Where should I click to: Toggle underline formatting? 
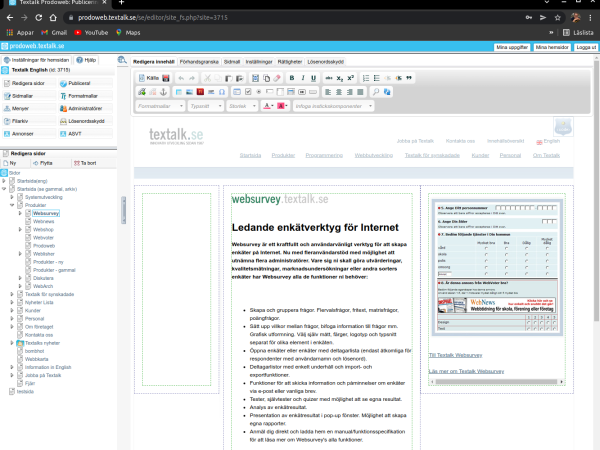(313, 78)
